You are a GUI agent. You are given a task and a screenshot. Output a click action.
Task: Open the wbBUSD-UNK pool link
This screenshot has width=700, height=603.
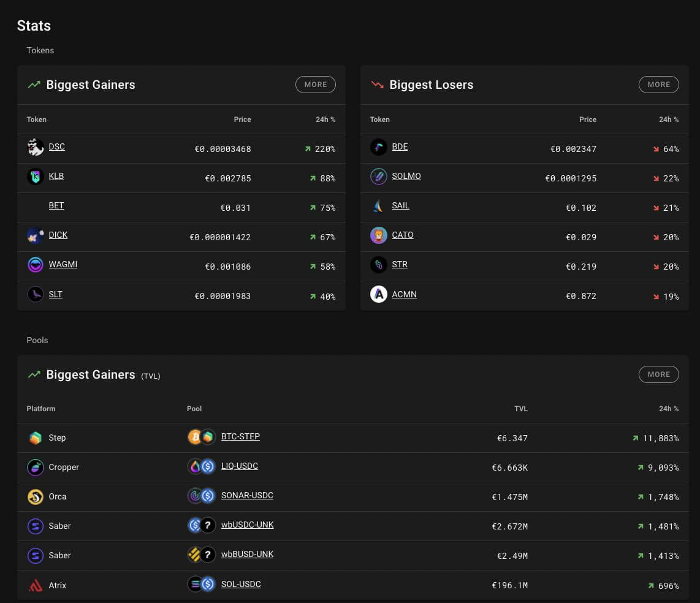pos(247,555)
